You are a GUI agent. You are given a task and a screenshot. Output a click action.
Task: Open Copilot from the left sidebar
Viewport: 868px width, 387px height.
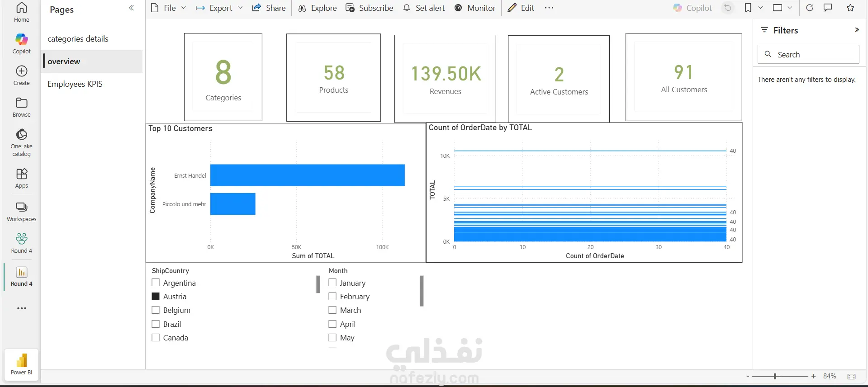[x=21, y=44]
